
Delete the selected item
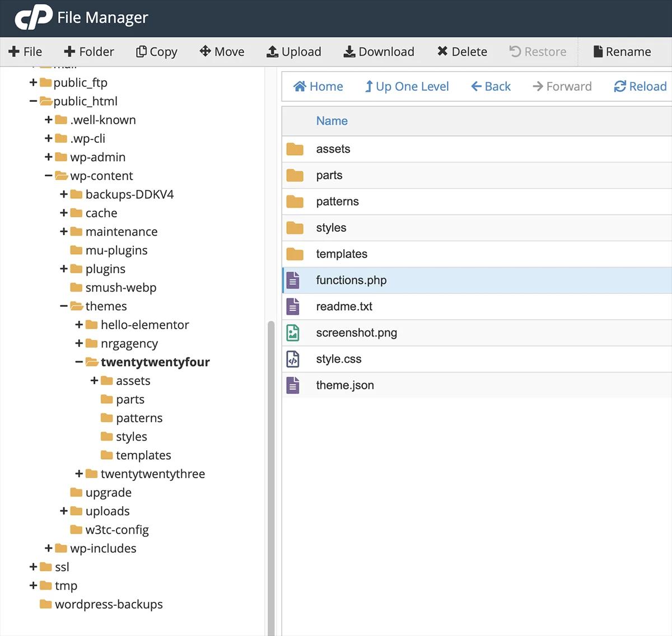pos(462,52)
